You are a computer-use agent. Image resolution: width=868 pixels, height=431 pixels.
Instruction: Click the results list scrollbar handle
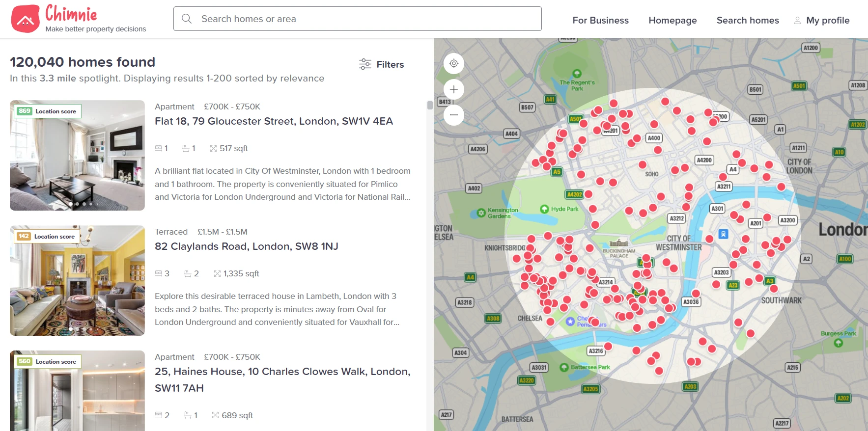point(430,105)
